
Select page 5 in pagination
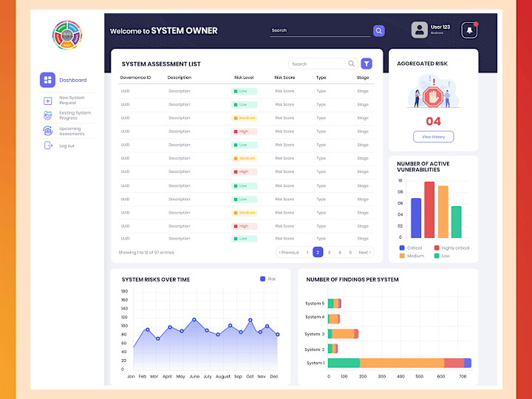(x=350, y=253)
